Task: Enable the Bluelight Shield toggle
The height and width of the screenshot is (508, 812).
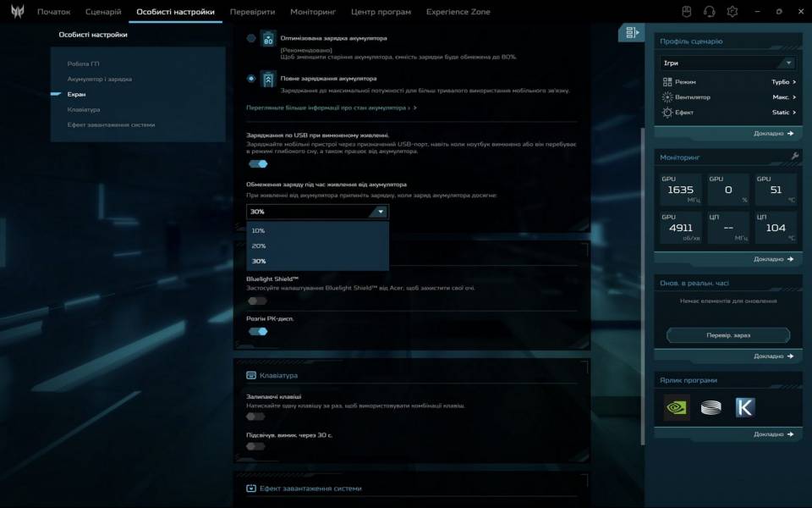Action: [257, 301]
